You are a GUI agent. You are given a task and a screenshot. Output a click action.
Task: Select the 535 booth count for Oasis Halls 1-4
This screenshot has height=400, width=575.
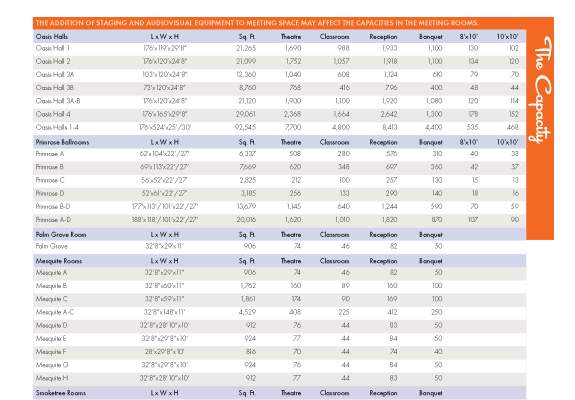tap(472, 127)
